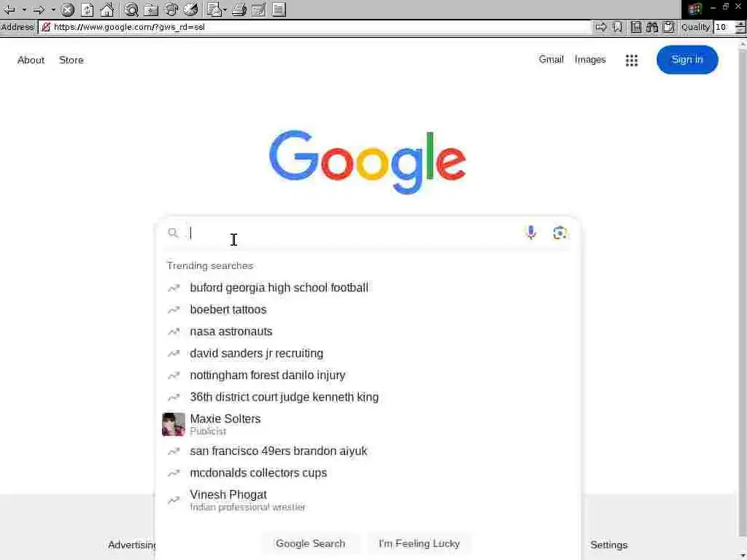Screen dimensions: 747x560
Task: Open the Back button history dropdown
Action: coord(24,9)
